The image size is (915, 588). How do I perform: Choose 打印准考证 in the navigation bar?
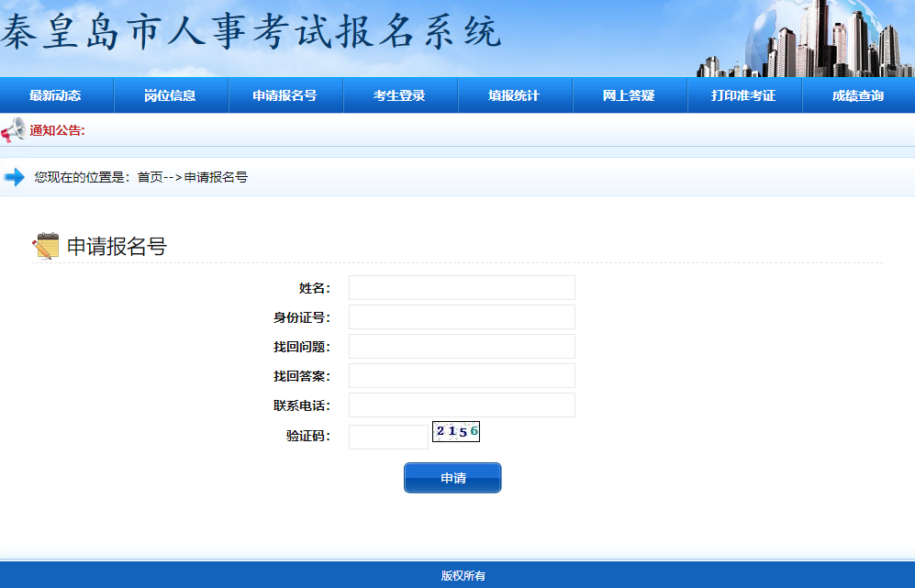[x=743, y=95]
